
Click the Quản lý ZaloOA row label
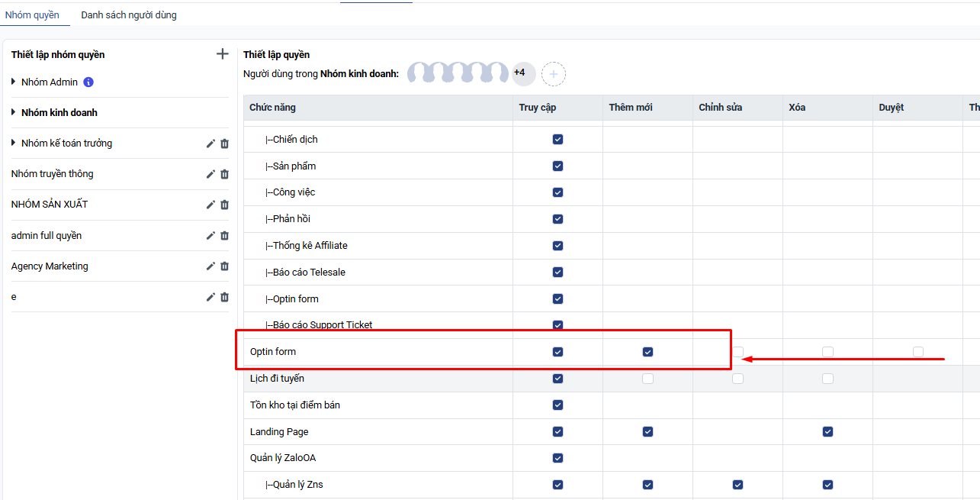pyautogui.click(x=283, y=458)
